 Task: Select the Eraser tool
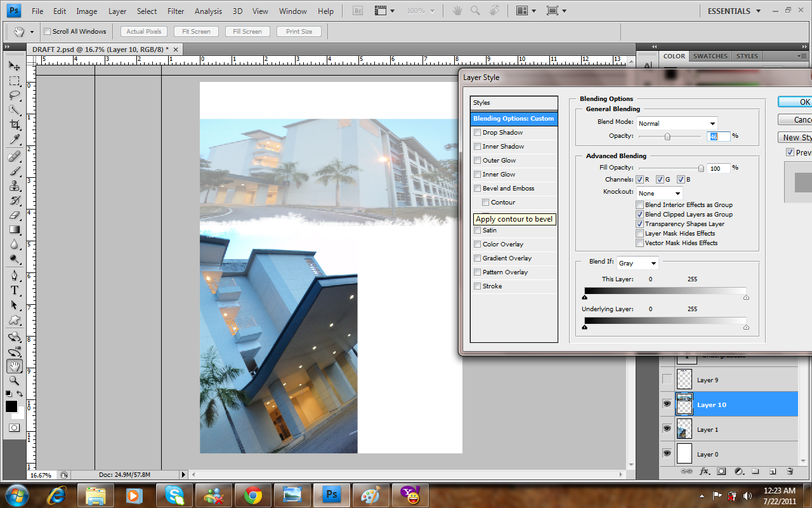tap(14, 215)
